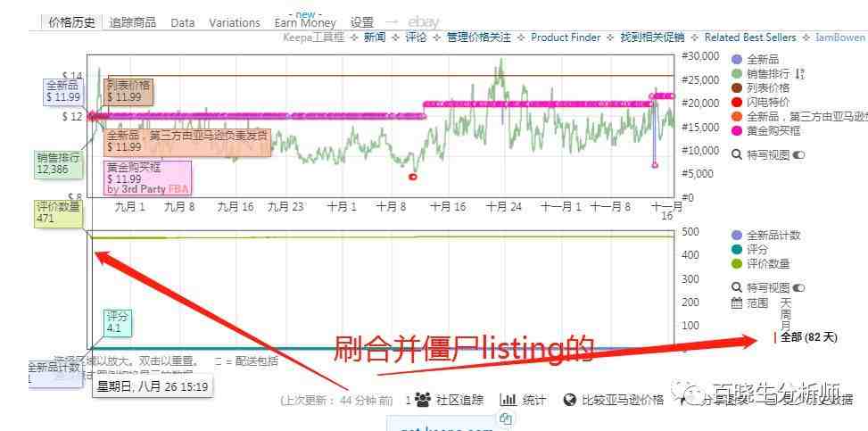Screen dimensions: 868x431
Task: Click the 范围 calendar icon
Action: (737, 303)
